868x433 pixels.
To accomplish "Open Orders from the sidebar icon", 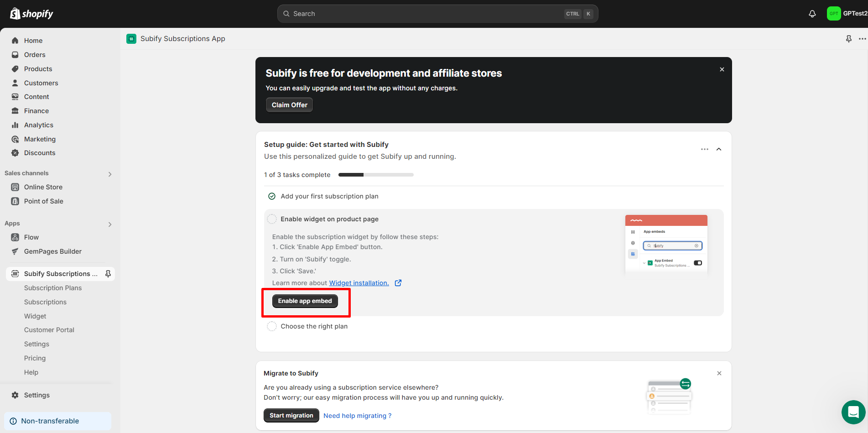I will pyautogui.click(x=16, y=54).
